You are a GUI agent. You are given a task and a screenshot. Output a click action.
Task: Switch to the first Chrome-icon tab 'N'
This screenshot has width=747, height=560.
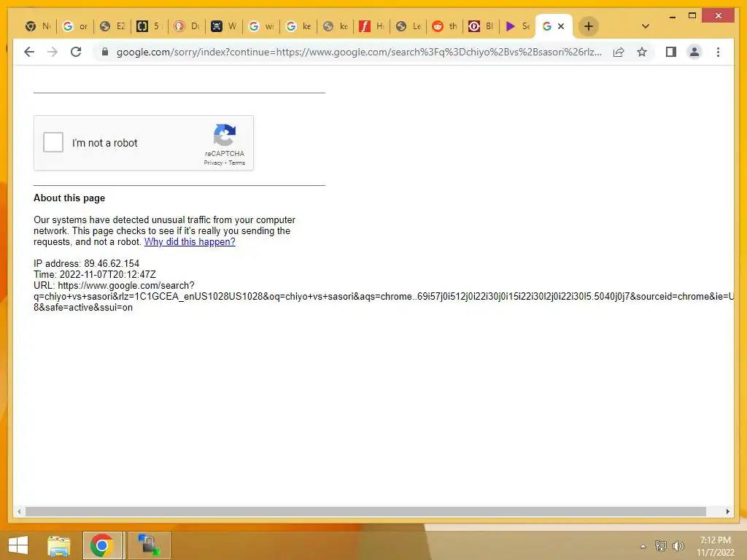click(38, 26)
